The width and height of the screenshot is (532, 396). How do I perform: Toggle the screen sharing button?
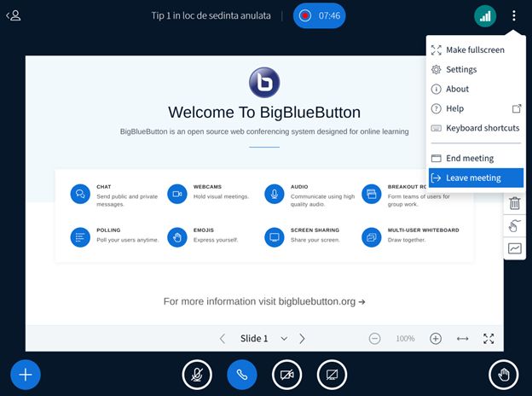pyautogui.click(x=332, y=374)
